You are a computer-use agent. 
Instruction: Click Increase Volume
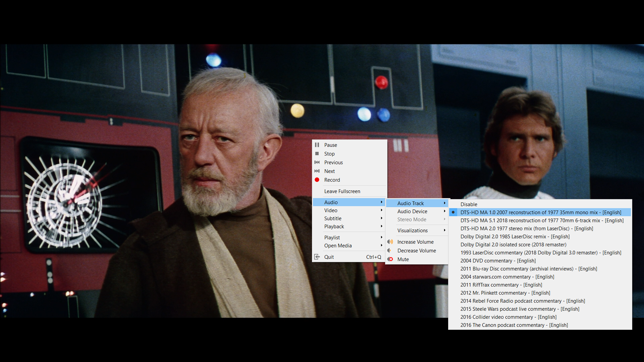[417, 242]
